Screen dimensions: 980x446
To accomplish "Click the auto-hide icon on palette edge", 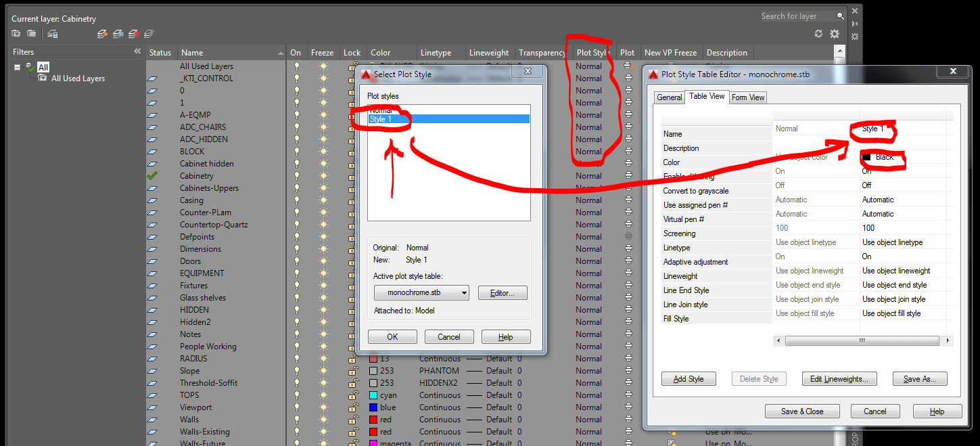I will (x=855, y=24).
